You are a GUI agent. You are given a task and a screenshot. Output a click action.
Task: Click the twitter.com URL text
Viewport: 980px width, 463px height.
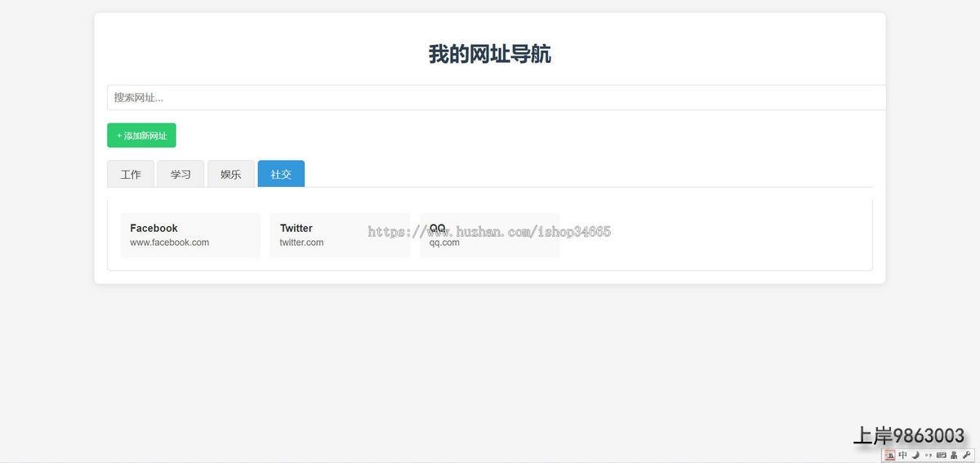(301, 243)
